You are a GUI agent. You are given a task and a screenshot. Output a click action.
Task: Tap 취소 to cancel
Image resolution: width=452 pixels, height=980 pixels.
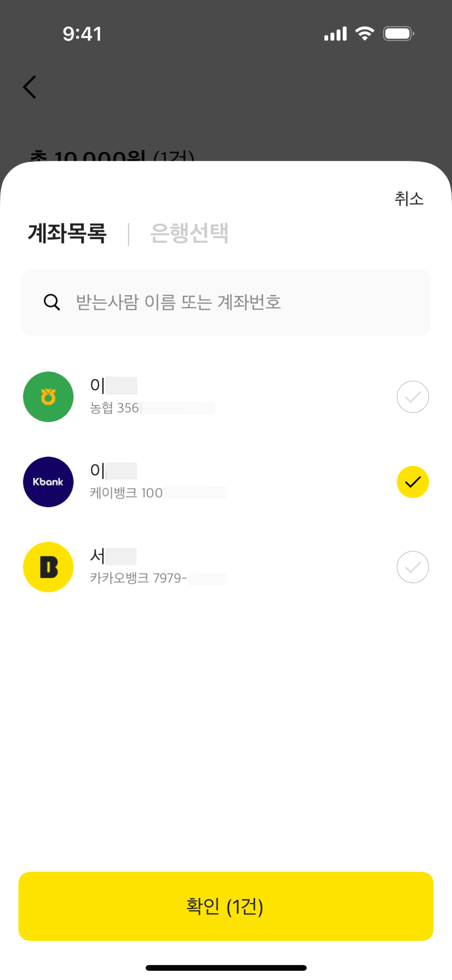(409, 199)
